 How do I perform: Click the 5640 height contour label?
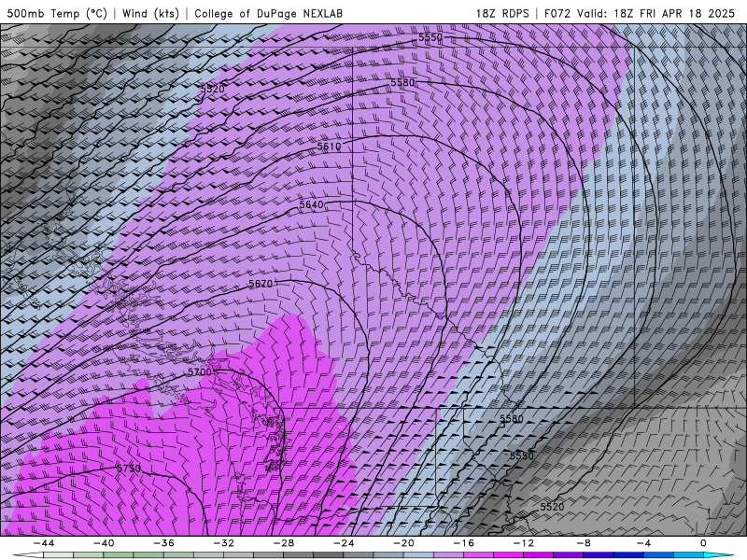(311, 204)
